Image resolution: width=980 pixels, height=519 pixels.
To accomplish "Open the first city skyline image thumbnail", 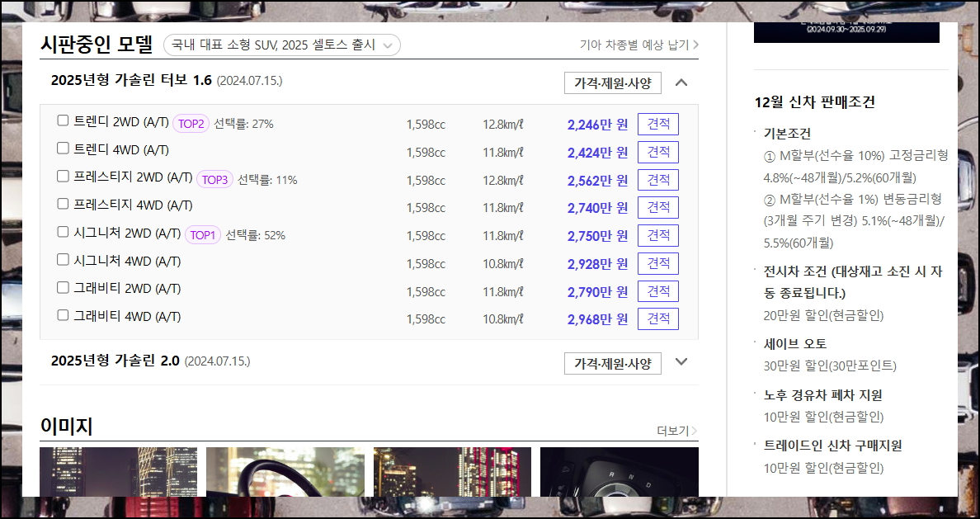I will 118,471.
